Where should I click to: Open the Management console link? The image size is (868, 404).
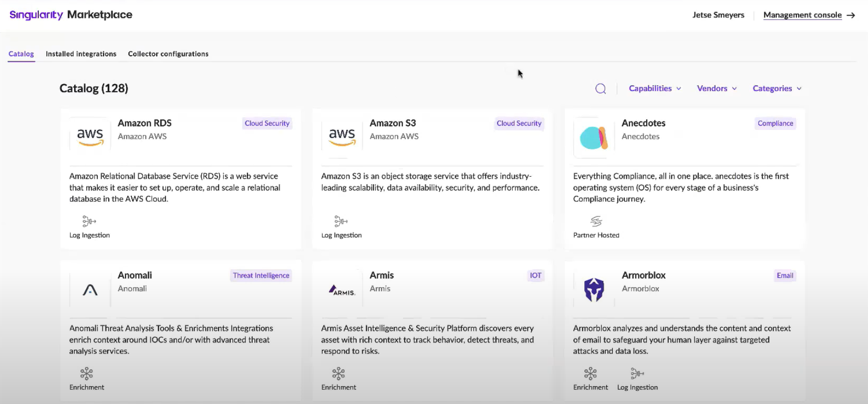(802, 15)
